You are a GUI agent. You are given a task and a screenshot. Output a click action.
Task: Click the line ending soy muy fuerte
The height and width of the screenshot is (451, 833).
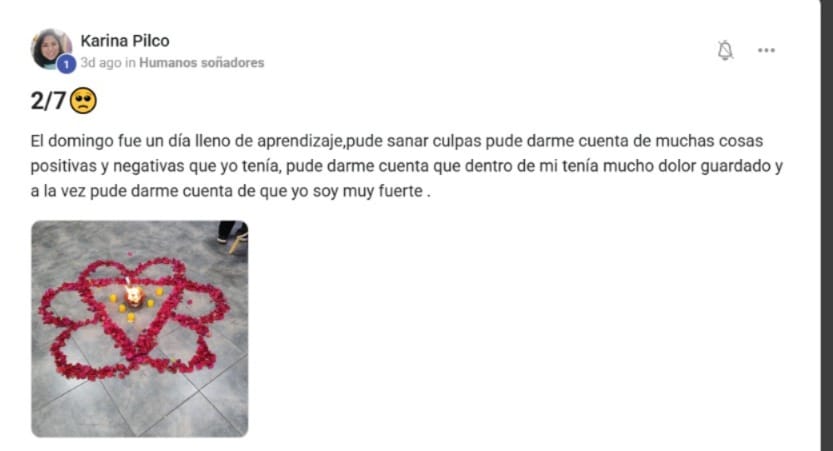[x=231, y=191]
